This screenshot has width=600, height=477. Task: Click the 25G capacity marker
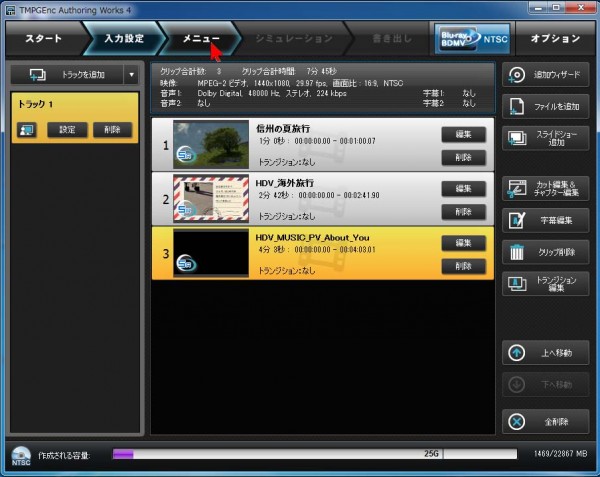pyautogui.click(x=431, y=454)
